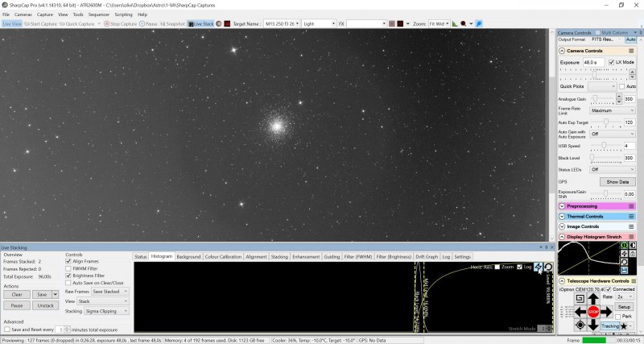Click the Clear button in Live Stacking

[17, 295]
